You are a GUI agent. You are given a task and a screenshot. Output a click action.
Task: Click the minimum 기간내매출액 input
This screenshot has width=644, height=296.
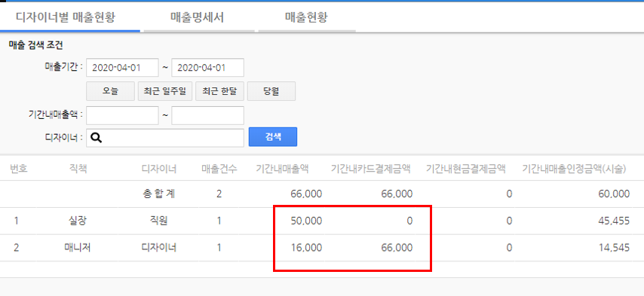pos(122,115)
